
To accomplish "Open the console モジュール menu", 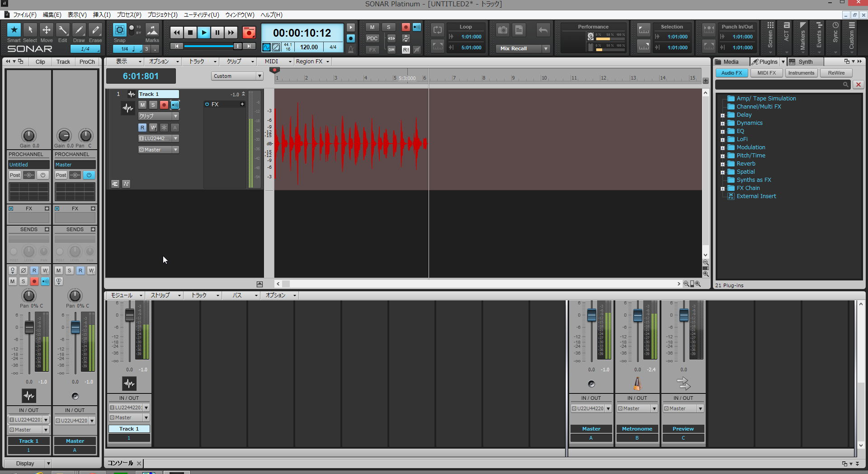I will coord(125,295).
